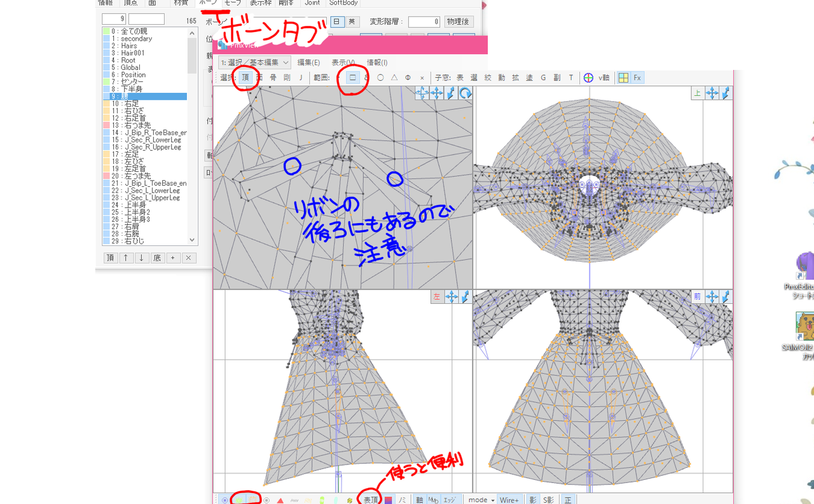Toggle rigid body selection mode 剛
This screenshot has width=814, height=504.
tap(287, 78)
